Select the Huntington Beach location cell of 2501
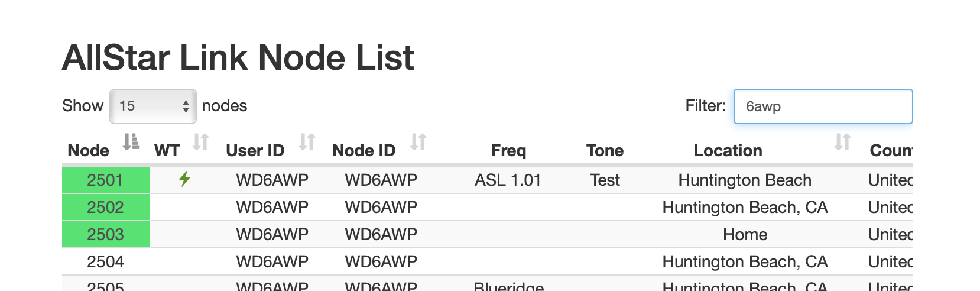Screen dimensions: 980x291 pyautogui.click(x=745, y=180)
